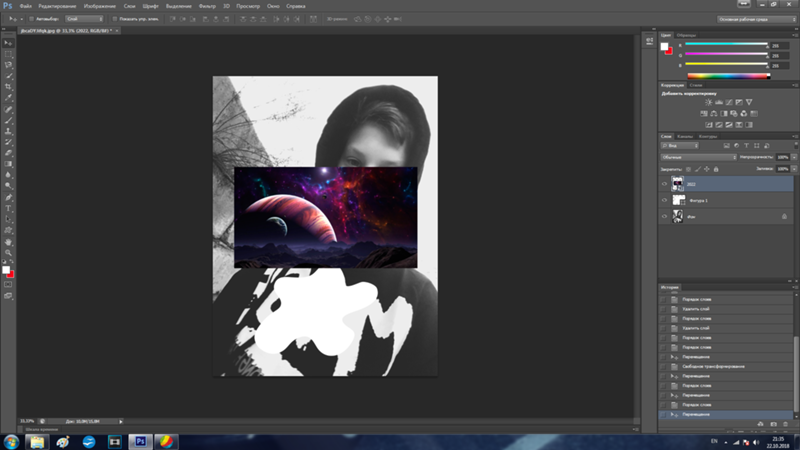800x450 pixels.
Task: Hide the Фигура 1 layer
Action: point(664,201)
